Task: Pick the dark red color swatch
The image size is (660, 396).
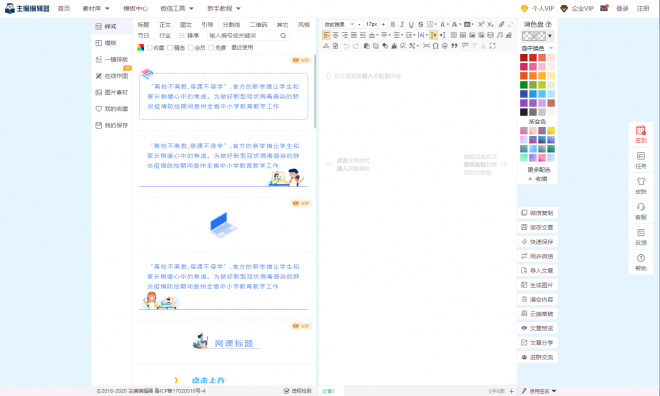Action: pyautogui.click(x=524, y=58)
